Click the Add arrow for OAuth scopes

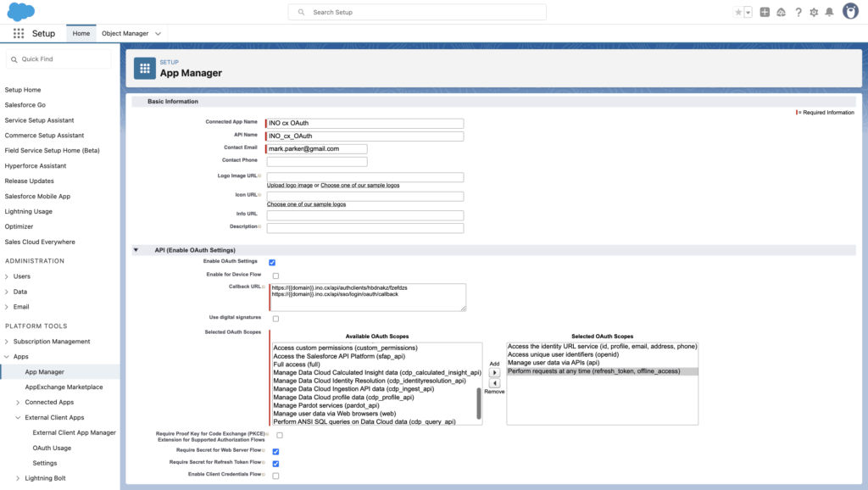point(495,373)
